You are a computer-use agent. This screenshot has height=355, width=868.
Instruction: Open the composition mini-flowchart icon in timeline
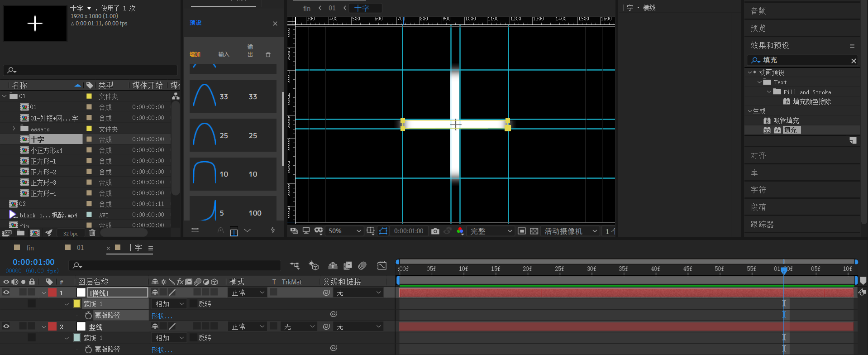(x=295, y=266)
